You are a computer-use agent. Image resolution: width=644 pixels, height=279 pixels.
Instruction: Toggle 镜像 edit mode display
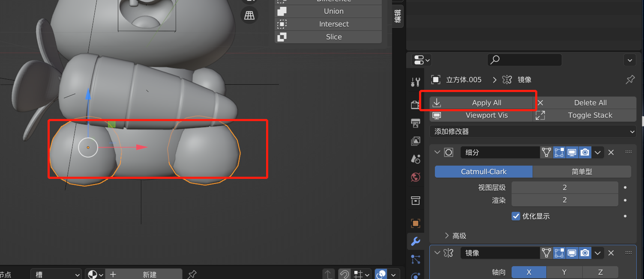559,253
